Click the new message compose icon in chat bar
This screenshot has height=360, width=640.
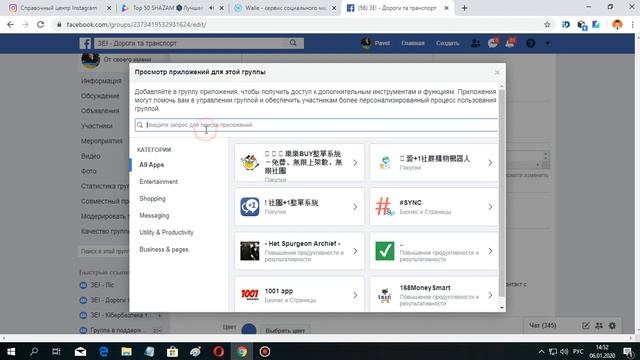(x=586, y=325)
